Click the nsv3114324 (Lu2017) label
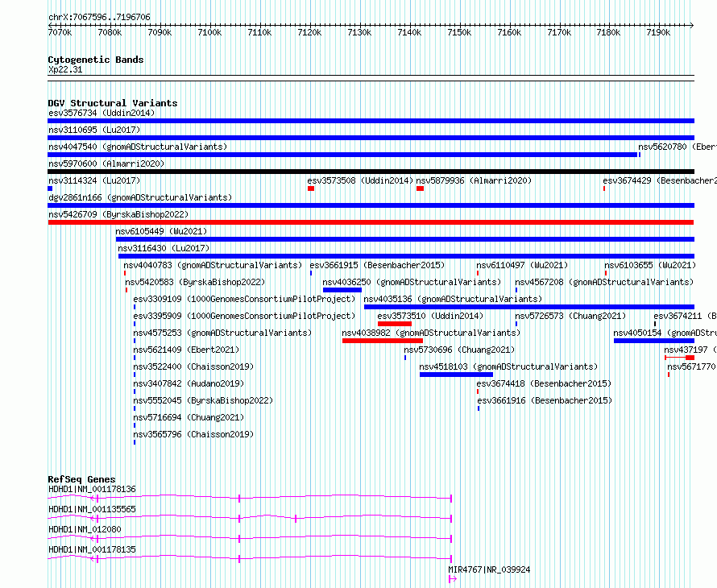 tap(94, 180)
